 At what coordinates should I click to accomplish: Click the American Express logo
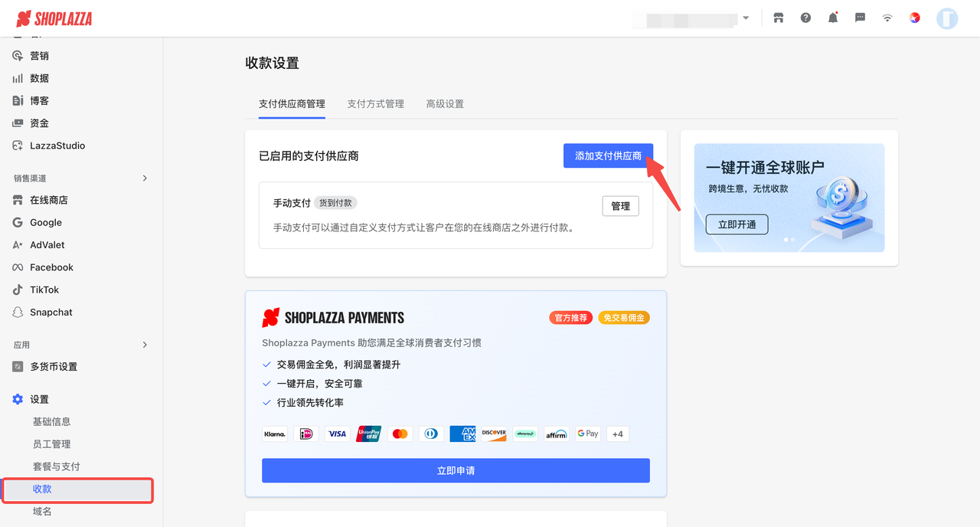point(462,434)
